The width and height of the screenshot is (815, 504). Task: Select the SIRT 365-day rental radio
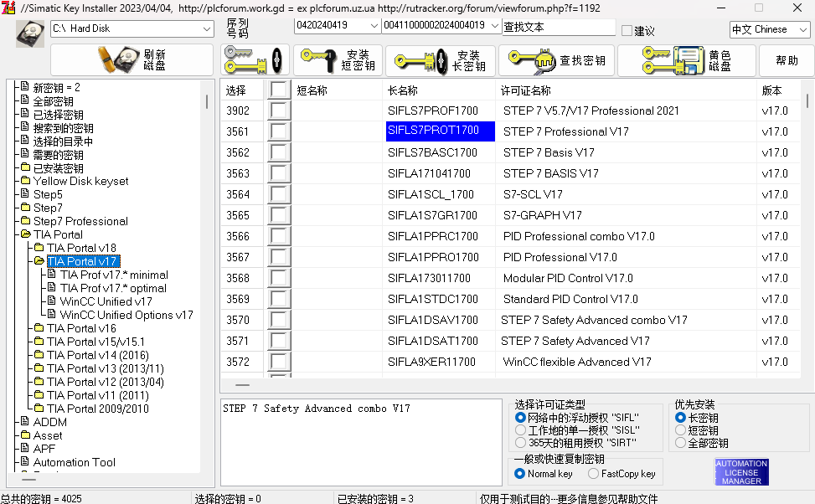520,442
